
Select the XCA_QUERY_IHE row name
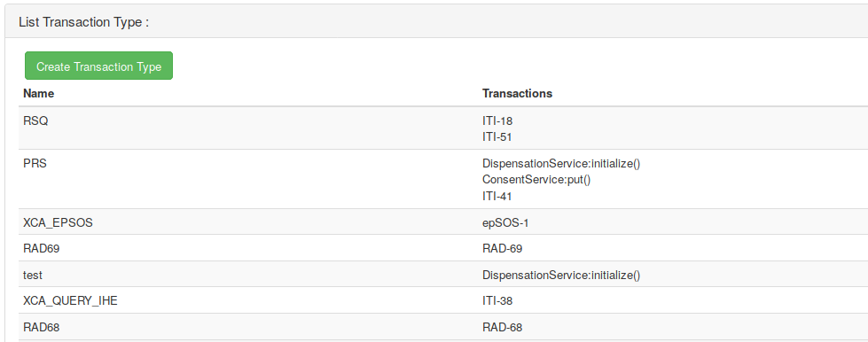coord(70,301)
